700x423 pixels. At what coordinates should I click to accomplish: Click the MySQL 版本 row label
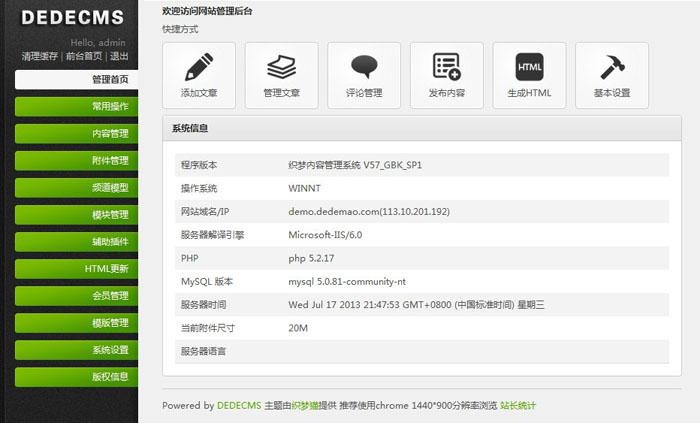(x=207, y=282)
